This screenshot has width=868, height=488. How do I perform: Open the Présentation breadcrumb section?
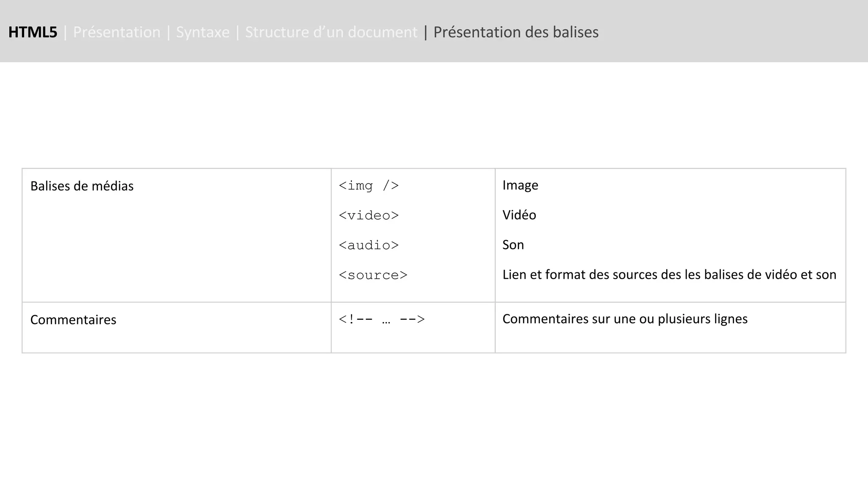[x=117, y=32]
